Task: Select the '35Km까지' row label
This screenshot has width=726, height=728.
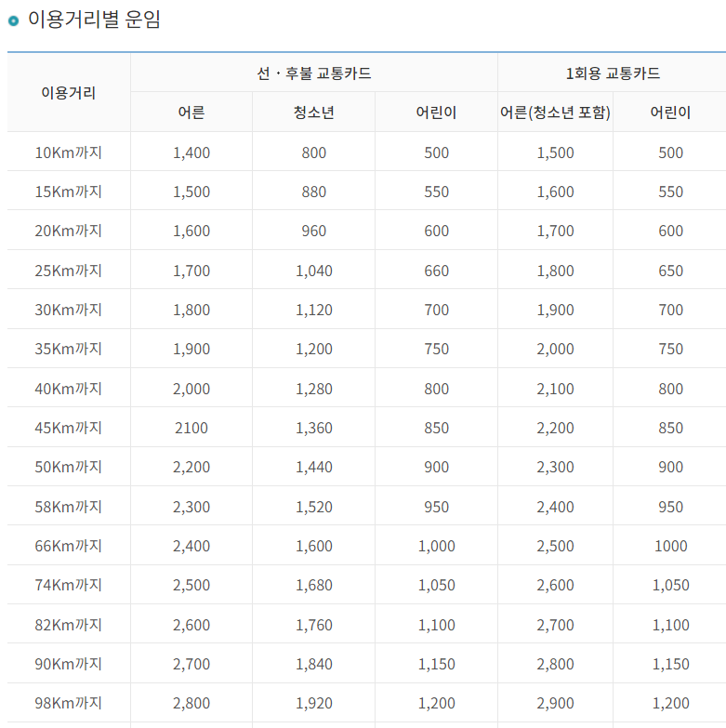Action: (x=69, y=349)
